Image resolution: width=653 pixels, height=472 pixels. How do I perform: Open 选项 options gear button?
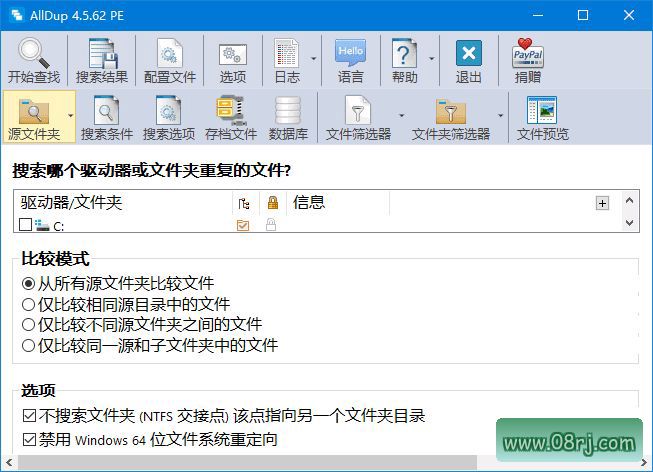pyautogui.click(x=233, y=61)
